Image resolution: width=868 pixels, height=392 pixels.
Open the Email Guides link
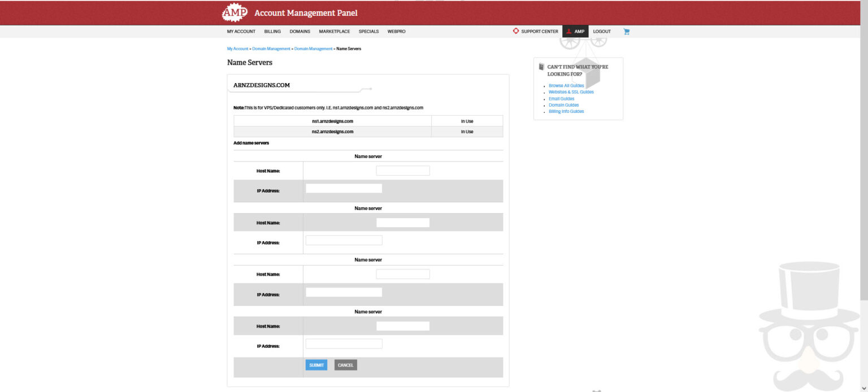[561, 98]
